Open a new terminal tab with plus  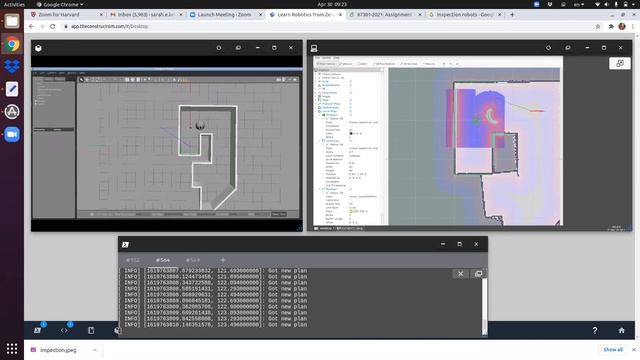coord(222,260)
